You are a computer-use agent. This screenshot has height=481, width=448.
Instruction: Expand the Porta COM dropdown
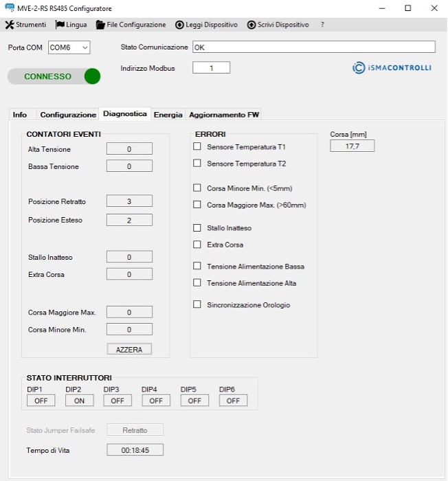tap(85, 47)
